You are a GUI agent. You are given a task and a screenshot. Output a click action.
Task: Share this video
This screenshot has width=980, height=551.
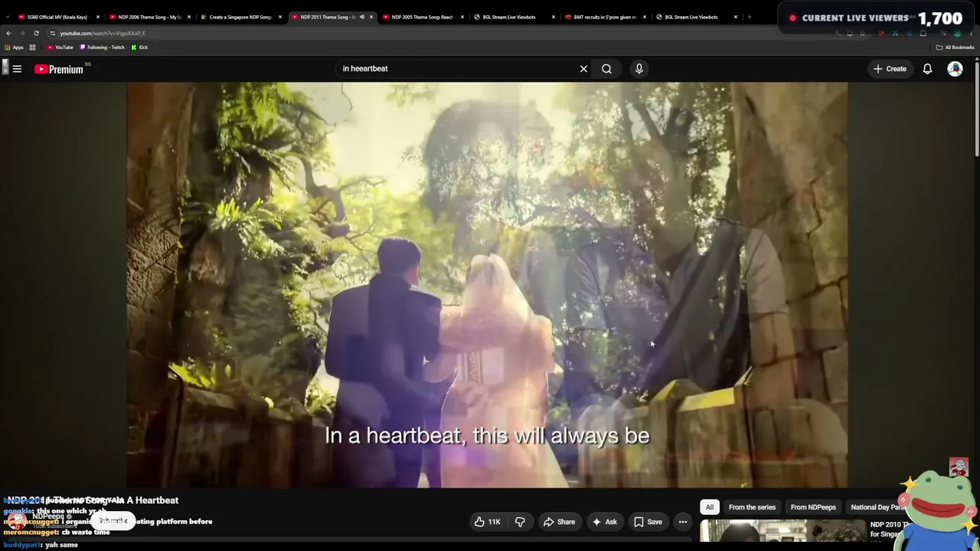point(559,522)
